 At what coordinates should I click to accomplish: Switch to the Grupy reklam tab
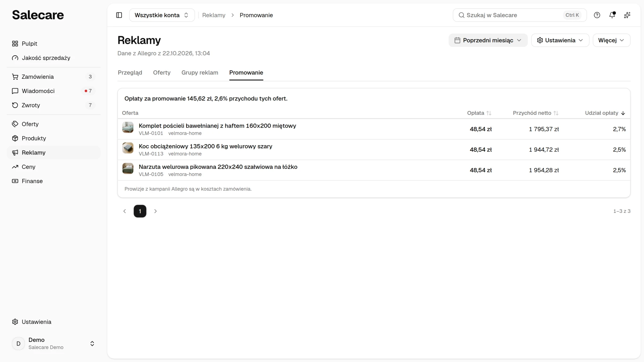(200, 73)
